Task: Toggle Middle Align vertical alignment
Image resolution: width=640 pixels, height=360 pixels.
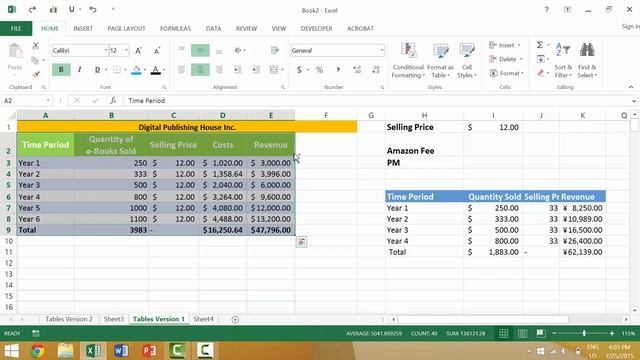Action: (200, 50)
